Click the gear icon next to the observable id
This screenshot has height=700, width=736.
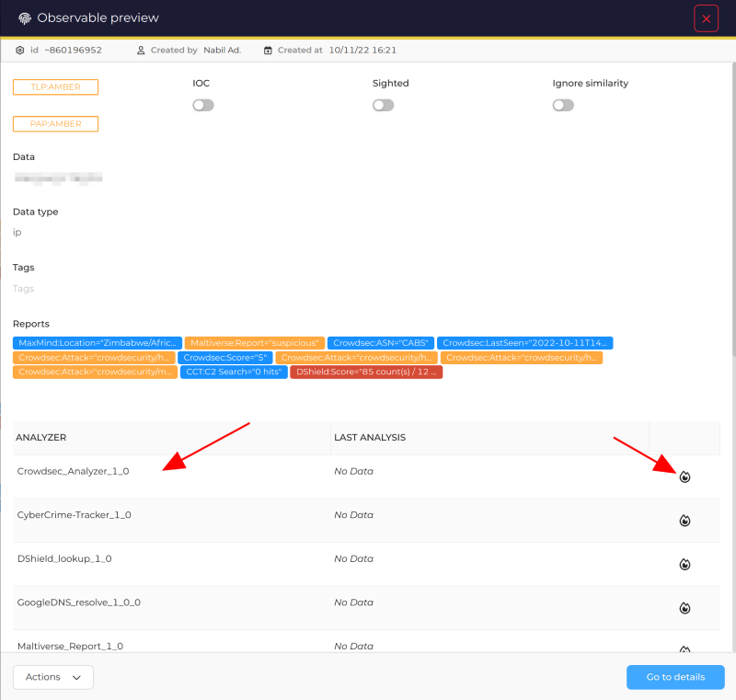tap(18, 50)
